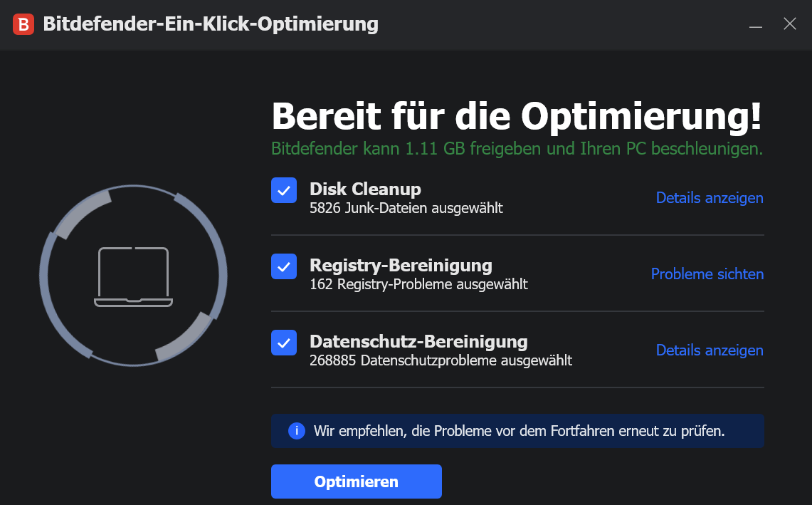Click the window title Bitdefender-Ein-Klick-Optimierung

point(211,24)
